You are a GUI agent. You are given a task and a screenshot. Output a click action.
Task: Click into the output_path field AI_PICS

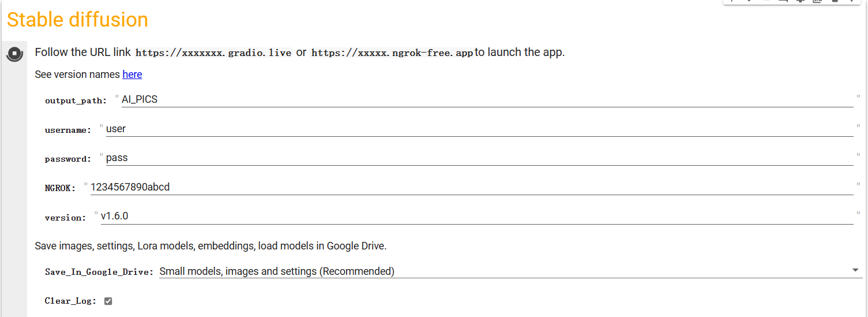(487, 99)
